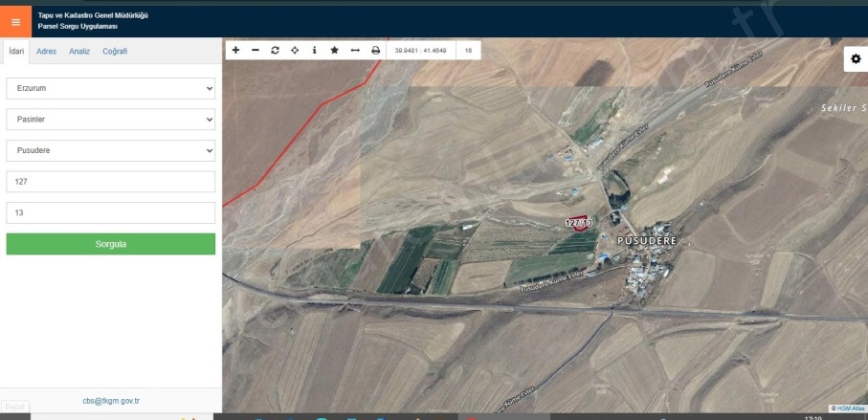Print the map with printer icon
Image resolution: width=868 pixels, height=420 pixels.
coord(375,50)
